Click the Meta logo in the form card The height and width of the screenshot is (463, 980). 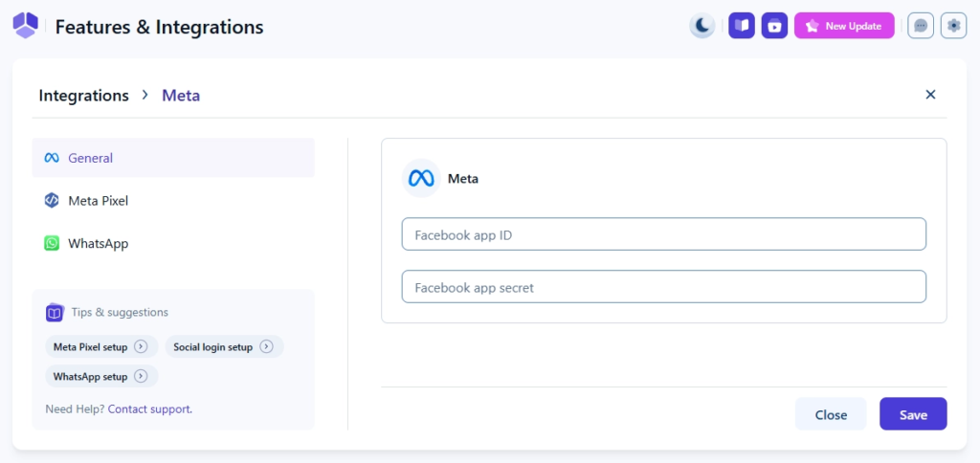coord(421,179)
